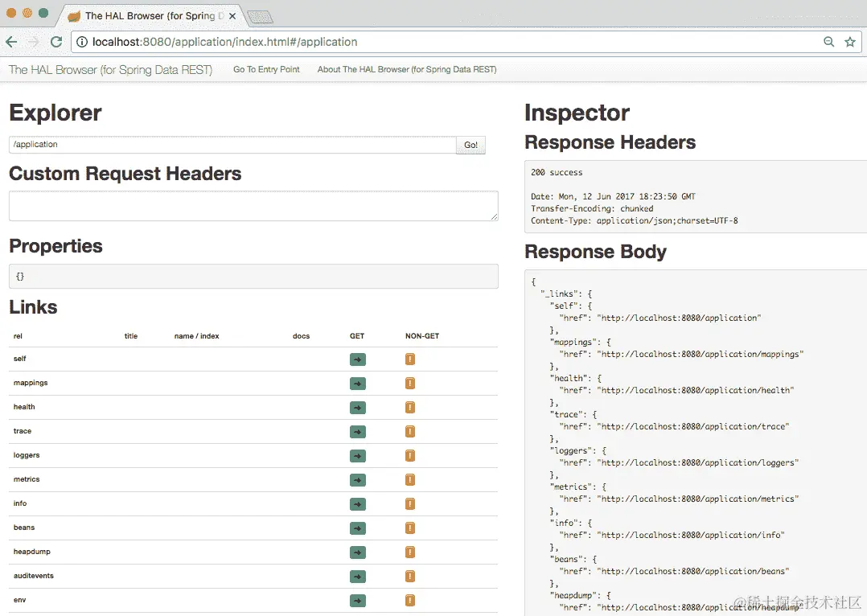Open NON-GET request for heapdump
The image size is (867, 616).
coord(410,552)
